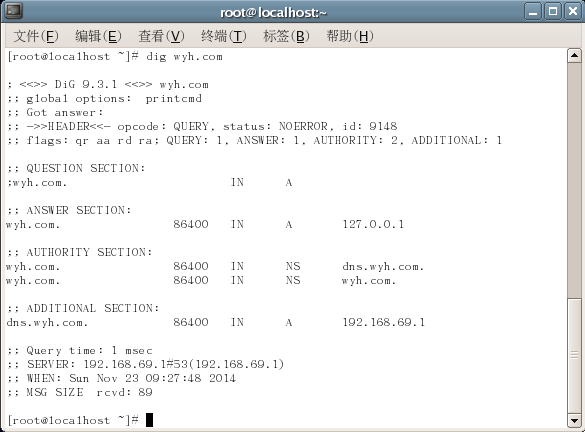
Task: Maximize the root@localhost terminal window
Action: pyautogui.click(x=553, y=12)
